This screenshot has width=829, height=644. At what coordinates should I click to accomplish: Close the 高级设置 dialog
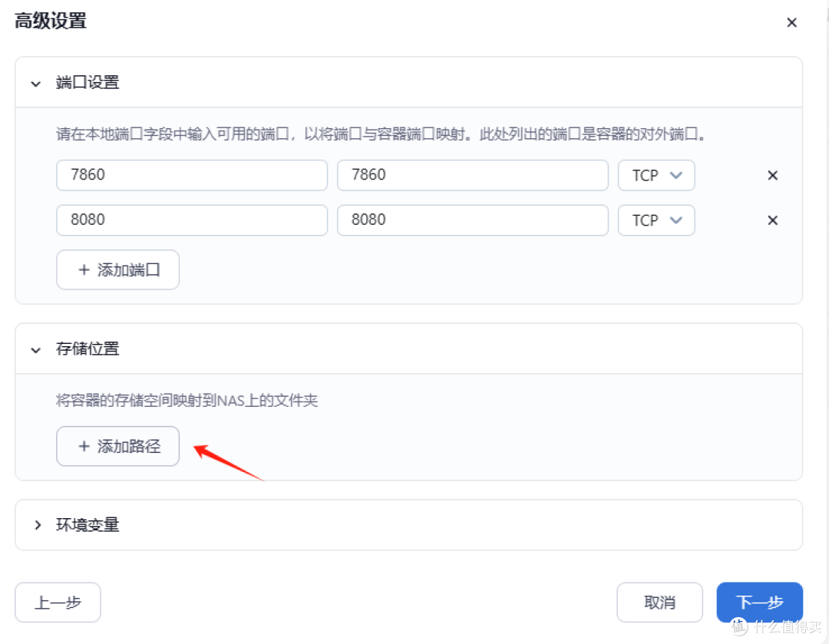pos(791,22)
